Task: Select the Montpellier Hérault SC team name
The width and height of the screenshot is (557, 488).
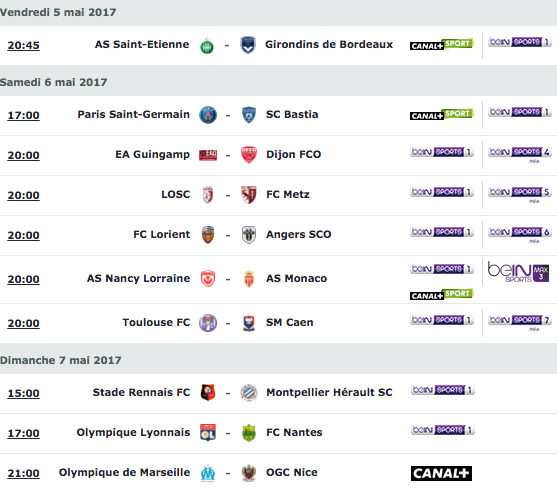Action: click(329, 392)
